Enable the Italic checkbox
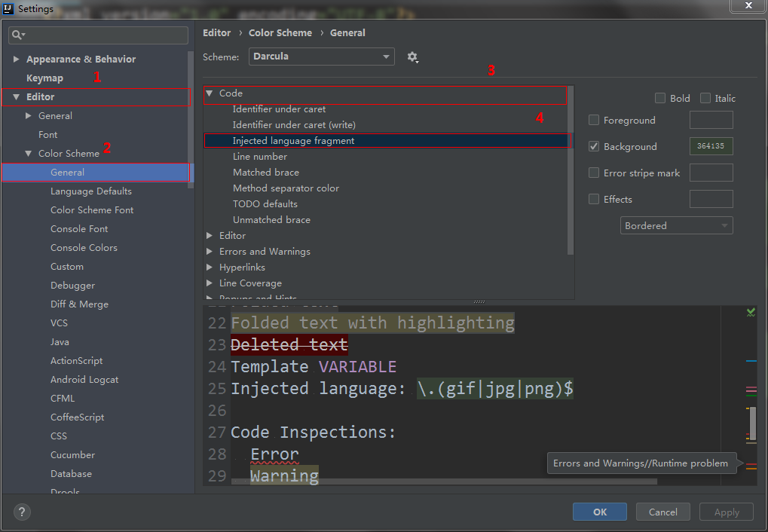Image resolution: width=768 pixels, height=532 pixels. 705,98
